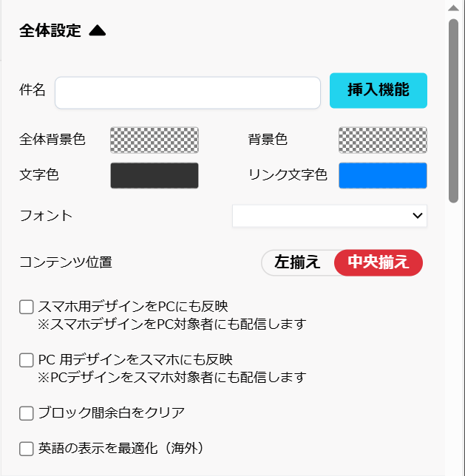Screen dimensions: 465x476
Task: Pick the dark 文字色 color swatch
Action: [155, 175]
